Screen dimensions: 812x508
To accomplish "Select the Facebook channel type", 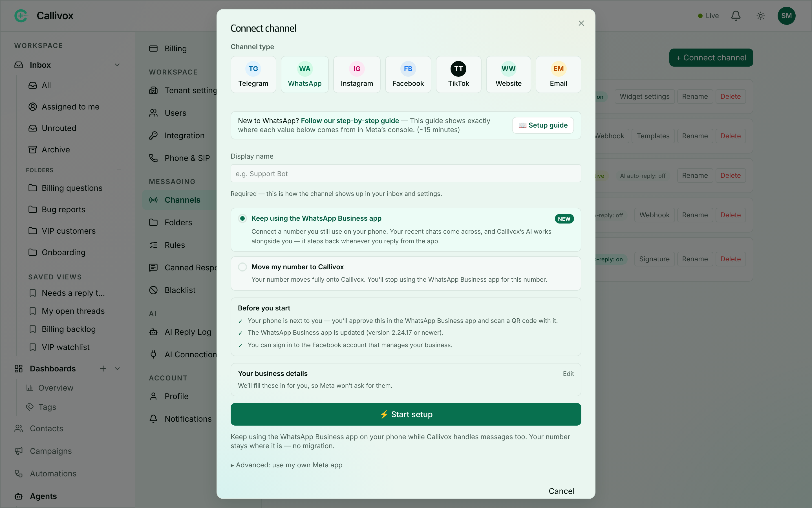I will 408,75.
